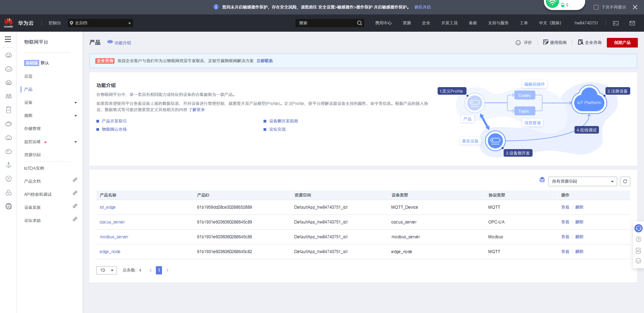
Task: Close the security warning banner
Action: (x=635, y=7)
